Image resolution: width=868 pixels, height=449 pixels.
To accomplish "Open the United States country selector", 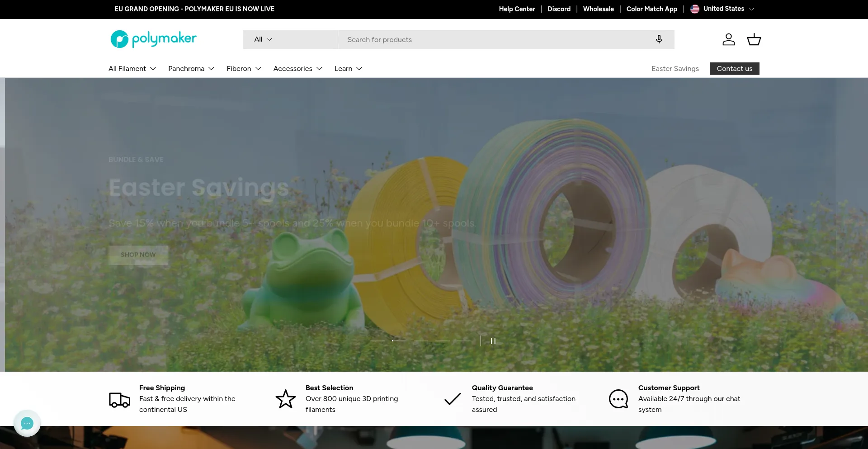I will click(x=722, y=9).
